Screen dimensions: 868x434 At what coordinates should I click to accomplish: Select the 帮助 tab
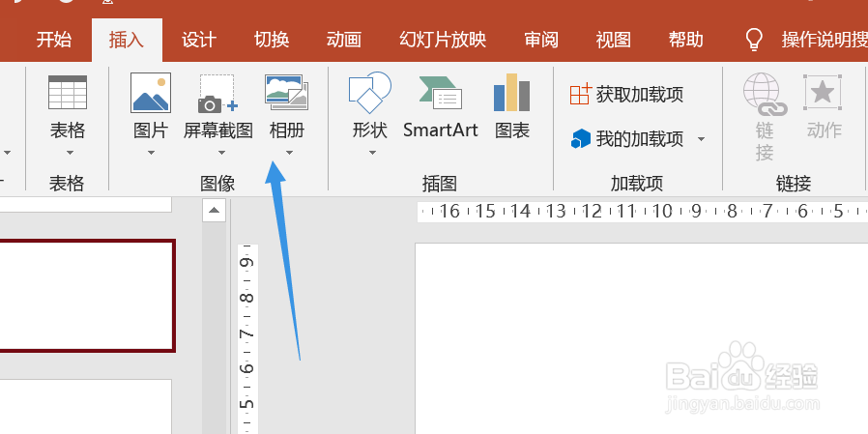click(686, 40)
